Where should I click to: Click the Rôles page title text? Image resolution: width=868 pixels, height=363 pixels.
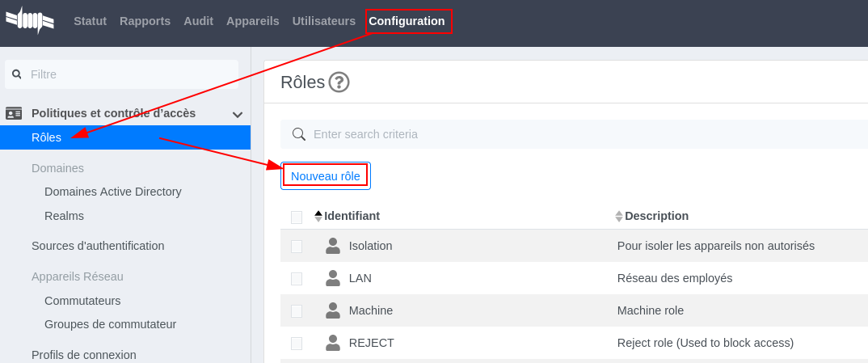coord(302,82)
